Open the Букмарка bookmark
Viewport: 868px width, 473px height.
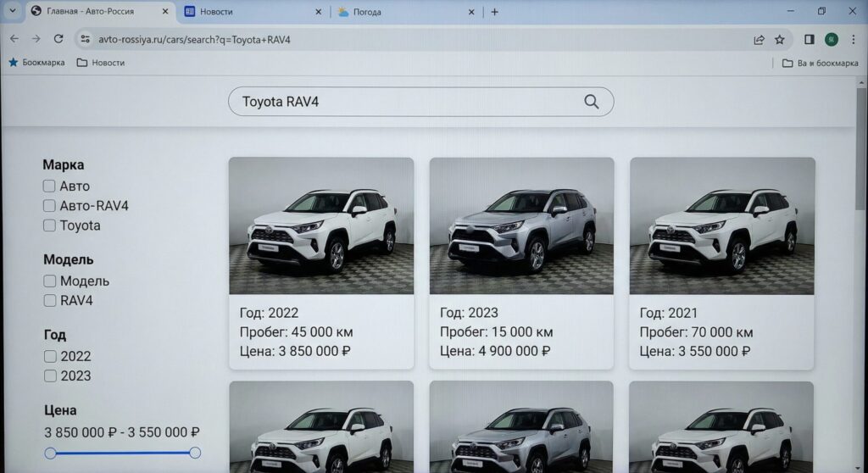(36, 63)
